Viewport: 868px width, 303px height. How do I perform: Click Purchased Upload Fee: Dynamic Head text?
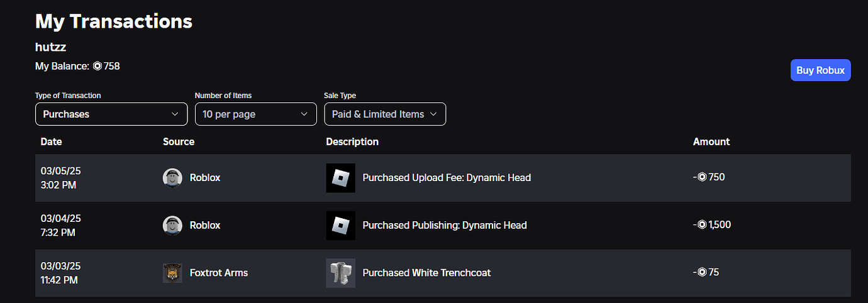447,178
